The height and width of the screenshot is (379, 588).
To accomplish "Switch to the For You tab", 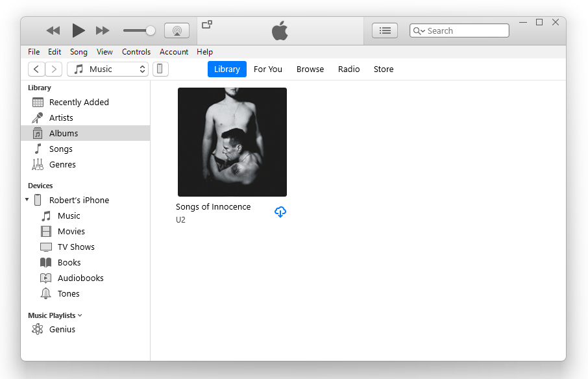I will (268, 69).
